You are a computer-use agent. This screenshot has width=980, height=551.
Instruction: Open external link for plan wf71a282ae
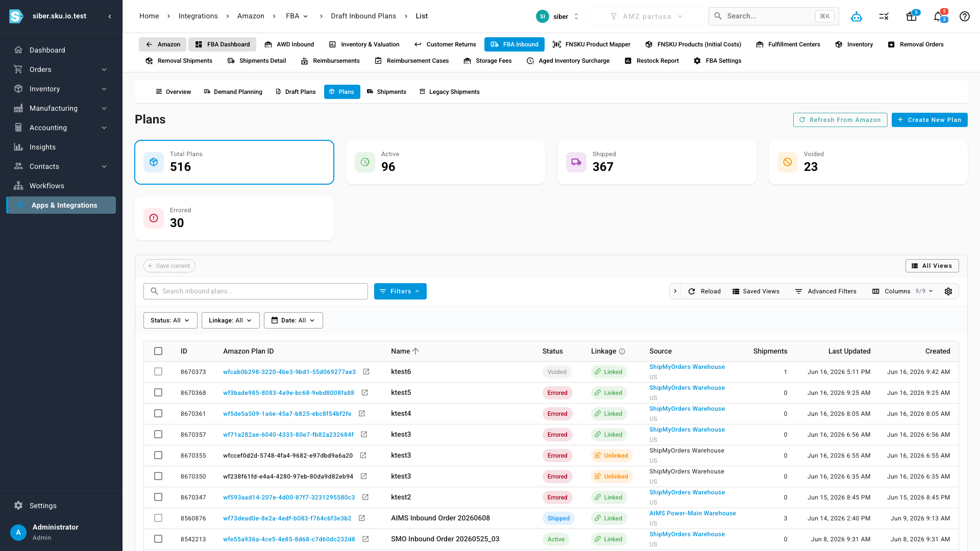point(364,435)
